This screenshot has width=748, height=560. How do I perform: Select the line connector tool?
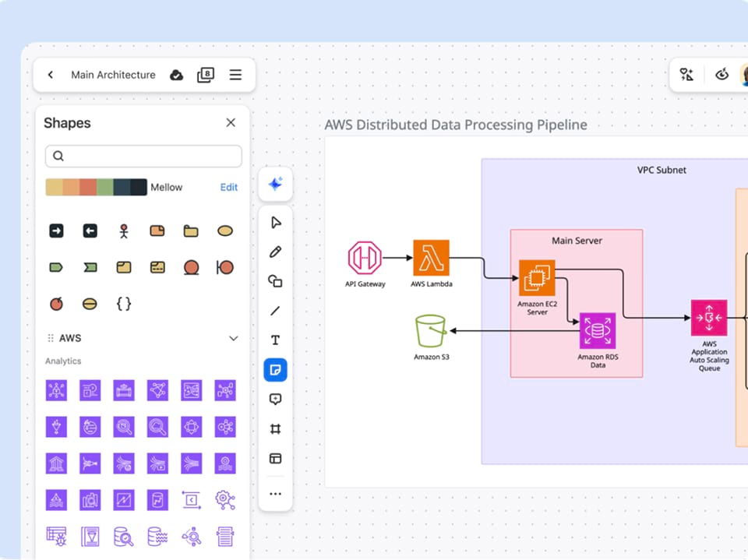coord(275,311)
